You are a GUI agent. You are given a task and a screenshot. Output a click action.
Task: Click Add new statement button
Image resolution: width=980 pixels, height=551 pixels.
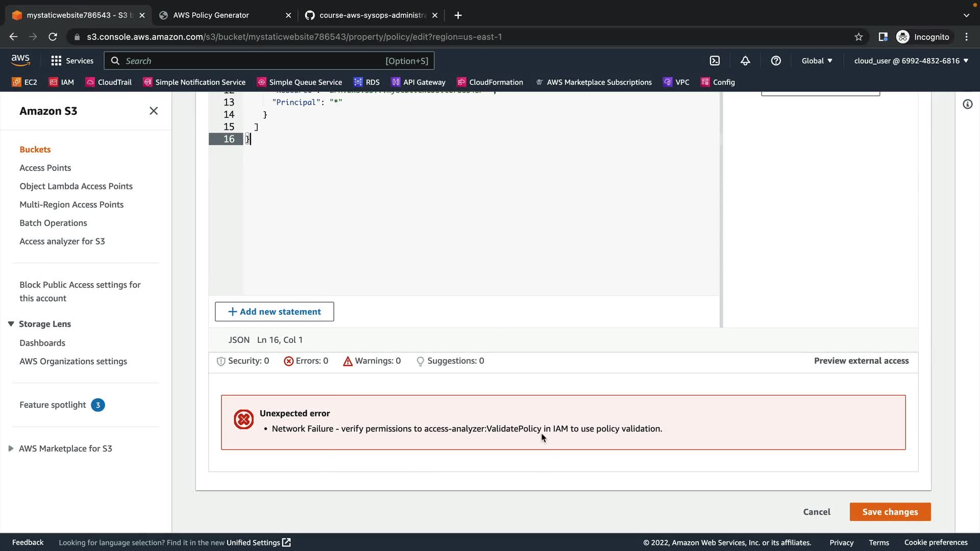coord(274,312)
